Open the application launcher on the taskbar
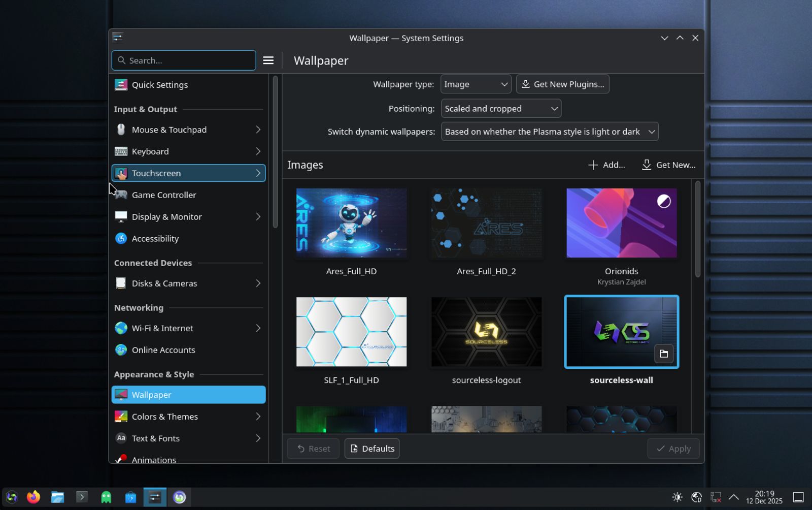The image size is (812, 510). [x=12, y=497]
